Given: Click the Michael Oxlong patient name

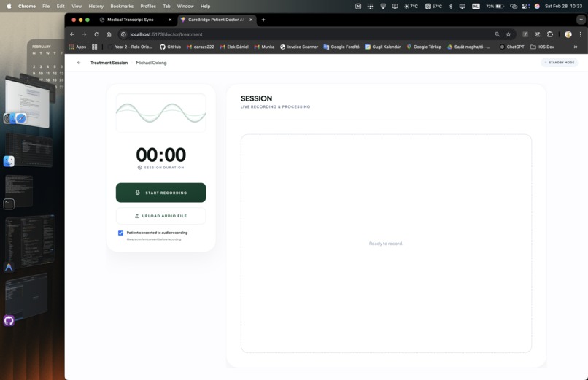Looking at the screenshot, I should (x=151, y=63).
